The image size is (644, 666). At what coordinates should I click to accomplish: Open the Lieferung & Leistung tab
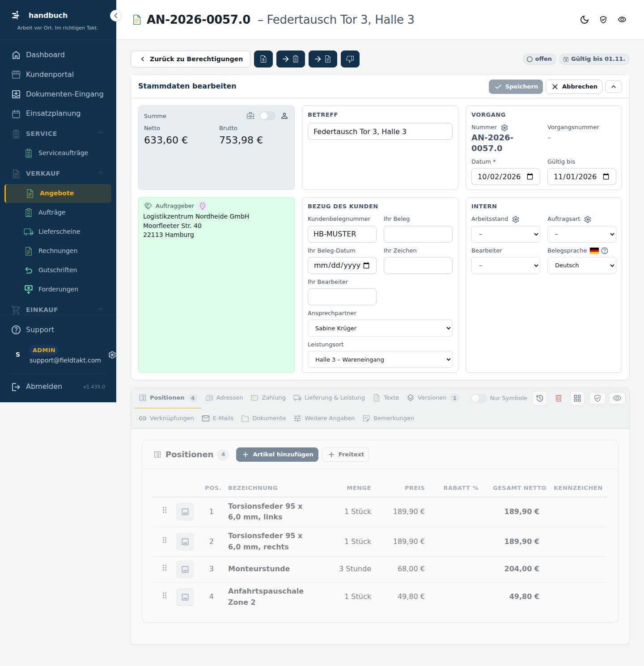coord(329,398)
